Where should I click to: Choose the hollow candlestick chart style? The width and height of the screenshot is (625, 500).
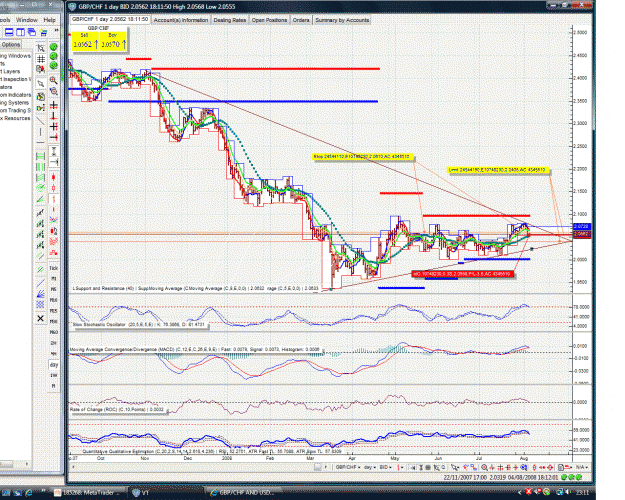click(53, 188)
